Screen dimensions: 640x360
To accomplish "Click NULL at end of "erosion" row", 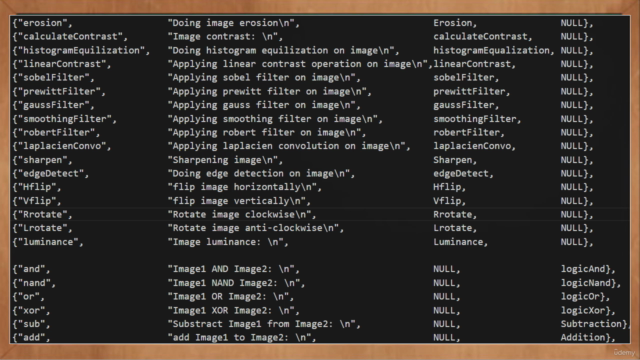I will [x=572, y=23].
